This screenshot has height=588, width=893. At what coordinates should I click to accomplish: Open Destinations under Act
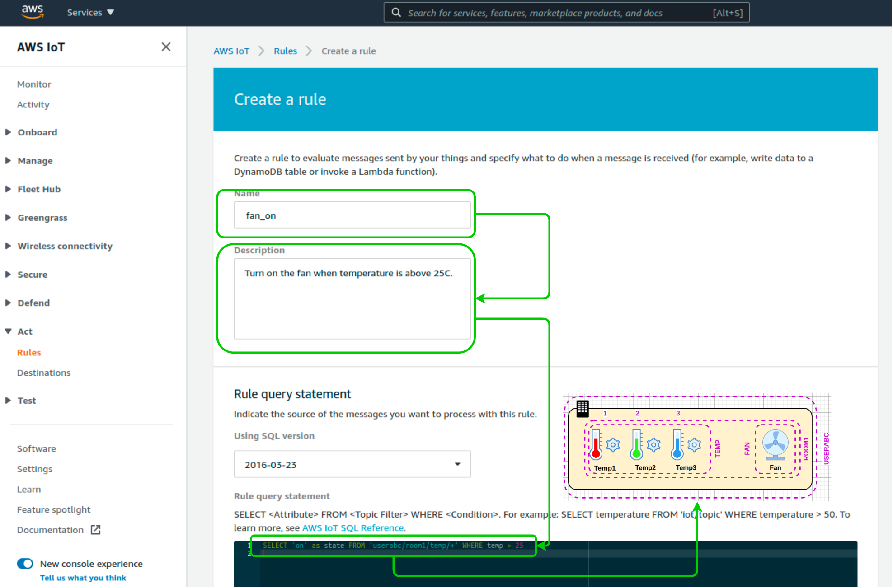point(44,373)
